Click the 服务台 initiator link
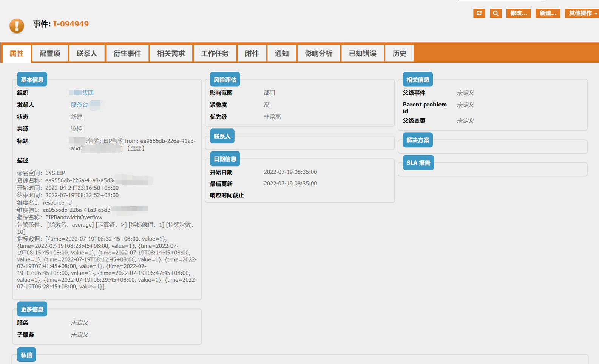This screenshot has width=599, height=364. 79,105
